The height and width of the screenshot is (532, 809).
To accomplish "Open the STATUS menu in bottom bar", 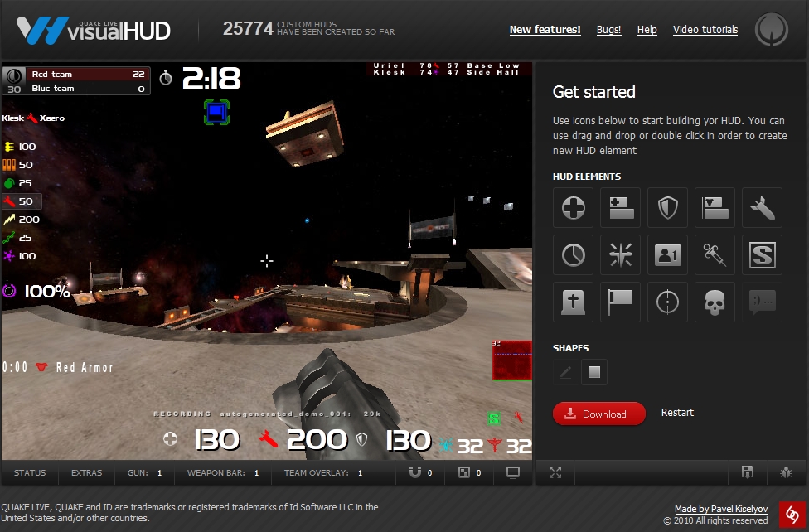I will [x=30, y=472].
